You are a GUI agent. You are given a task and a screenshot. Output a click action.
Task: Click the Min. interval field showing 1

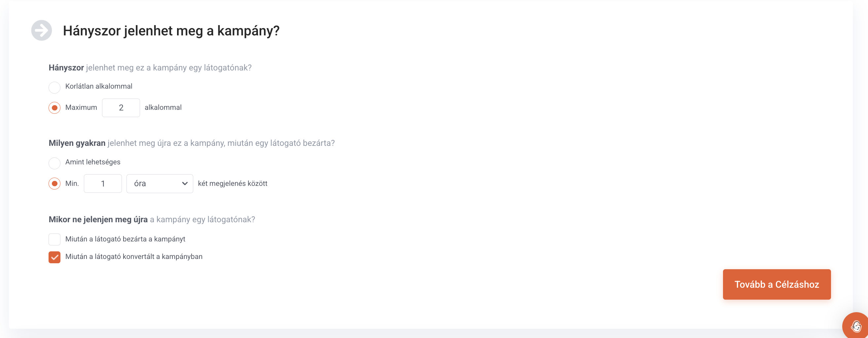(x=103, y=184)
